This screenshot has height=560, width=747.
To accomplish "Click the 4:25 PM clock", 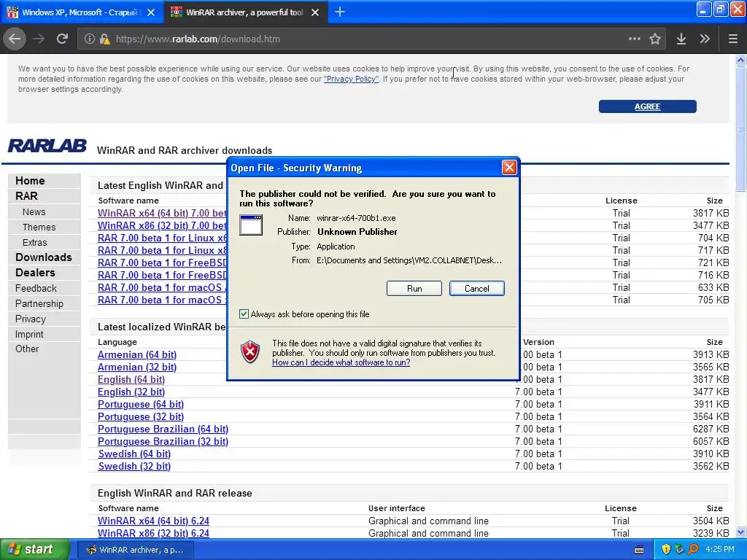I will tap(720, 549).
